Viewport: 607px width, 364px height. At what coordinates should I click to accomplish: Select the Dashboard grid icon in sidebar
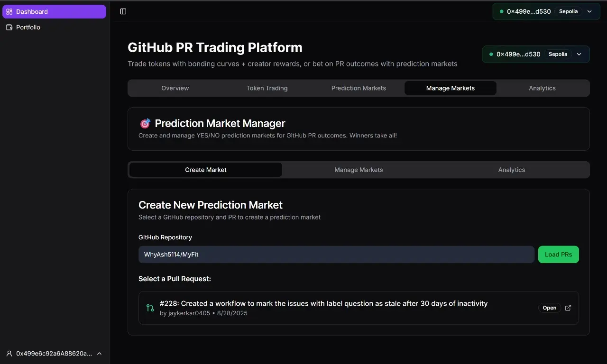(8, 11)
